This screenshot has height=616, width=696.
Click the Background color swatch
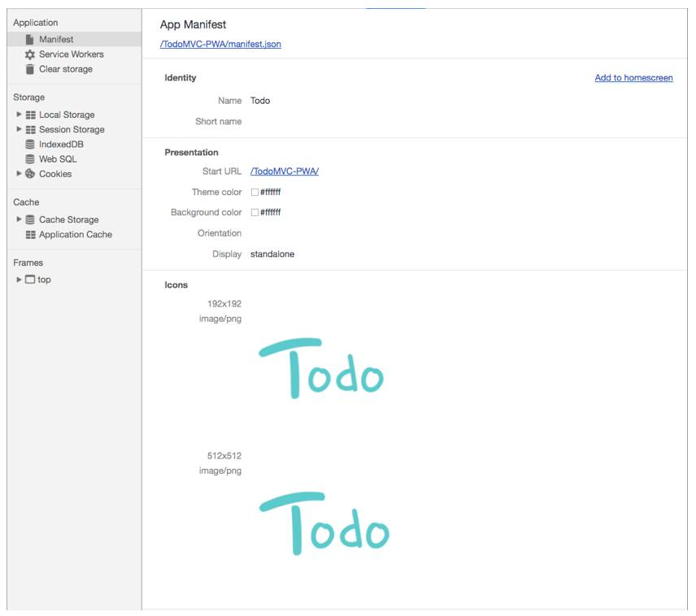[x=254, y=213]
